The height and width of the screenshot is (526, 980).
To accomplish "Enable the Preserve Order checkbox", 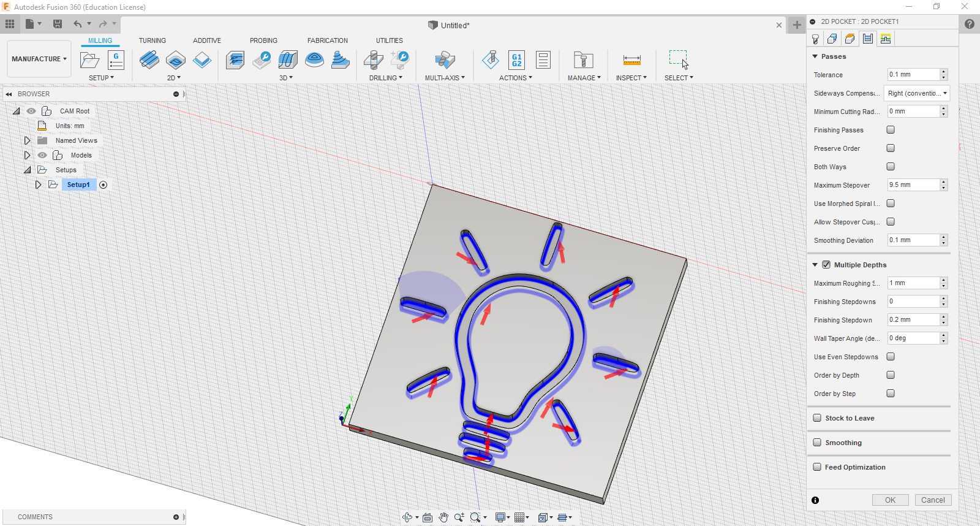I will pos(891,148).
